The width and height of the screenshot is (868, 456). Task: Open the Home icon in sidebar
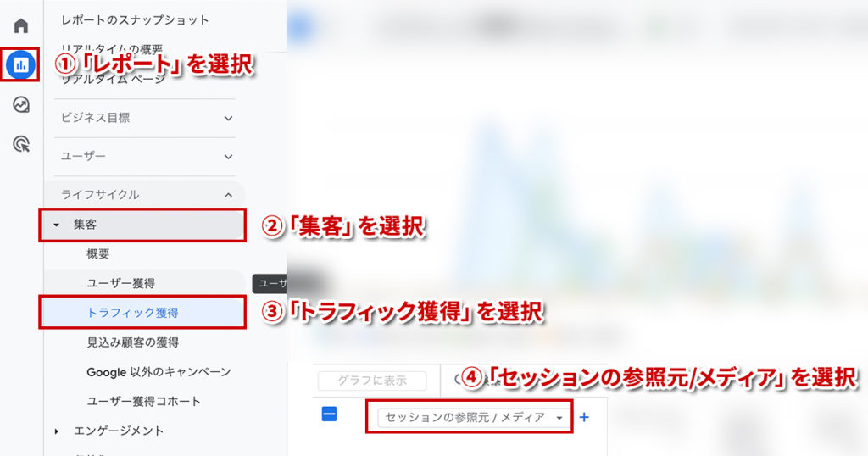coord(21,25)
